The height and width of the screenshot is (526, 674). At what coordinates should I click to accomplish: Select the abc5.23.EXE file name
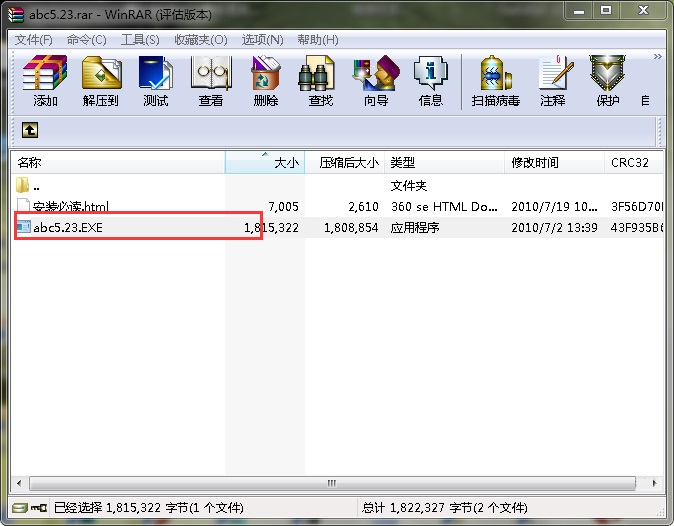pyautogui.click(x=68, y=227)
